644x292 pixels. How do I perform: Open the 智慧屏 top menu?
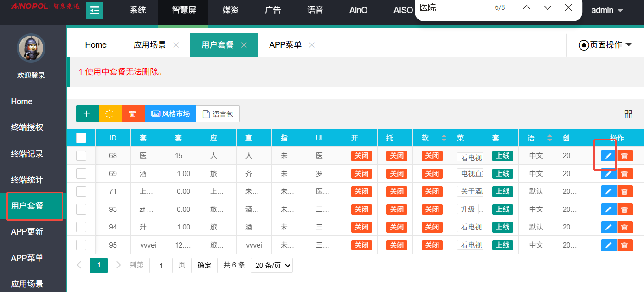tap(184, 10)
